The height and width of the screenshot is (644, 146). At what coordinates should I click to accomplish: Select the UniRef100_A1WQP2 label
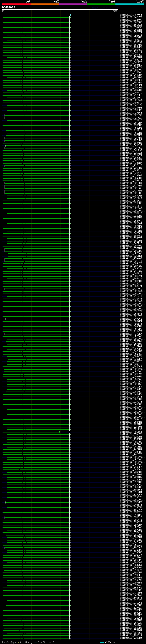pos(131,389)
